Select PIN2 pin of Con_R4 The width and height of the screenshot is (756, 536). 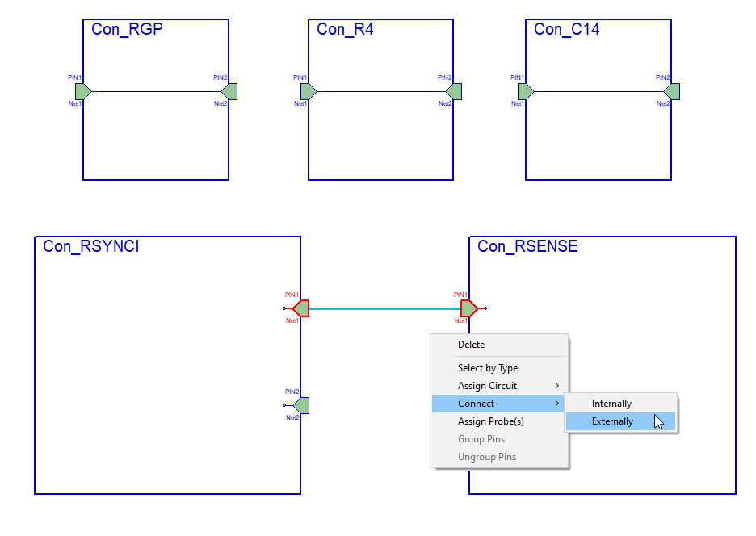[454, 91]
